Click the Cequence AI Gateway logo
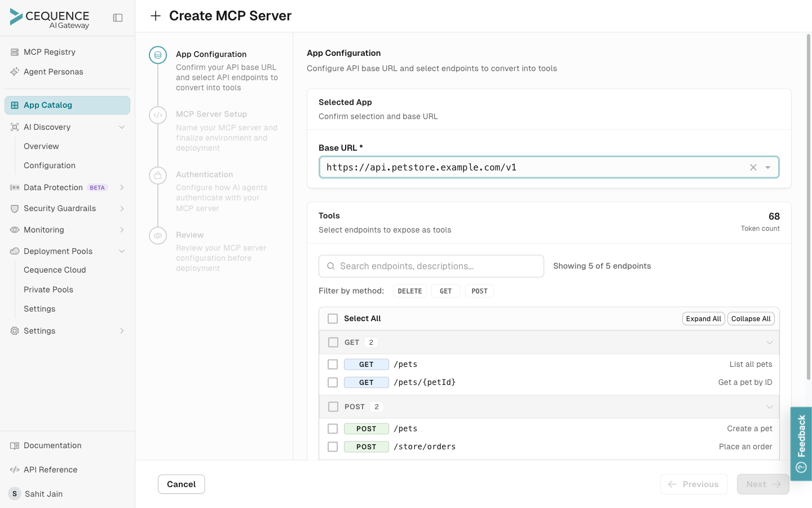This screenshot has height=508, width=812. click(50, 18)
